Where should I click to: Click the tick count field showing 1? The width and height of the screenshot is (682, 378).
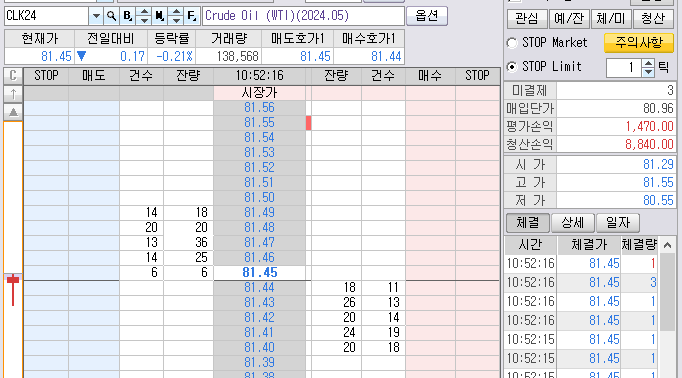tap(624, 67)
